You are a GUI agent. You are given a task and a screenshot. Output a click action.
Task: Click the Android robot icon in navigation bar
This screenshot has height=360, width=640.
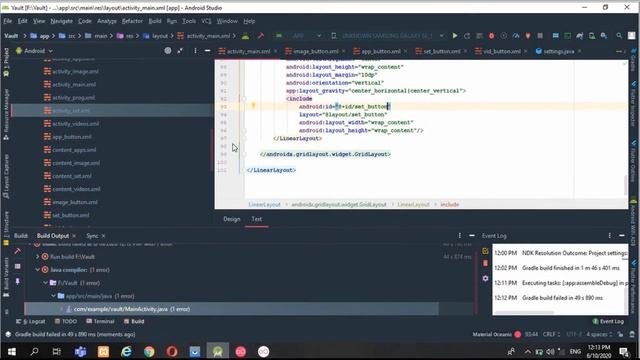coord(245,36)
